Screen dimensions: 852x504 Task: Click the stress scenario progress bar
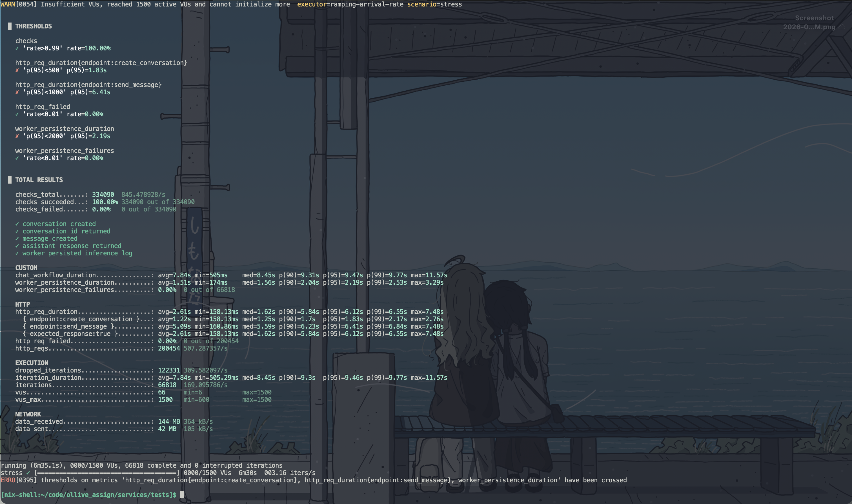coord(107,473)
